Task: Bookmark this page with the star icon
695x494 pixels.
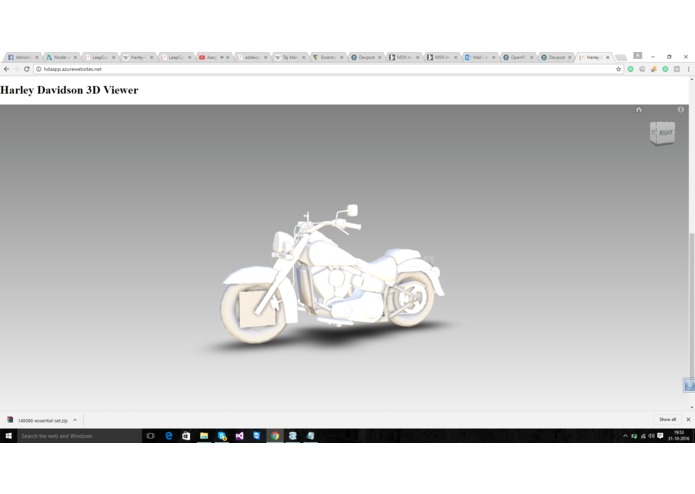Action: click(618, 69)
